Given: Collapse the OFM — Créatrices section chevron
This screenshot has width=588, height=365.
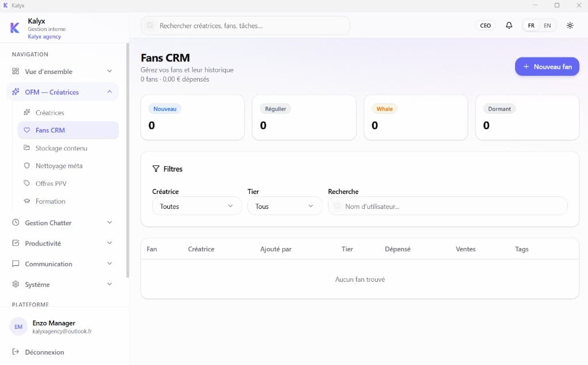Looking at the screenshot, I should click(x=110, y=92).
